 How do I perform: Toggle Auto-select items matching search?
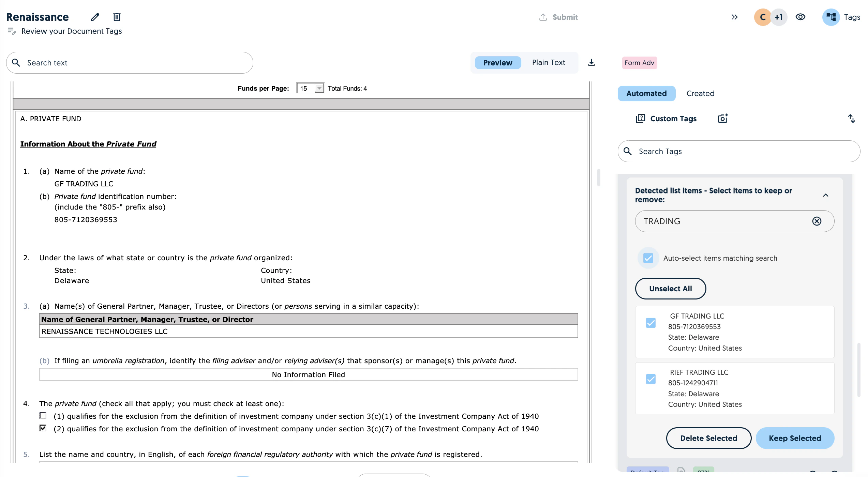click(x=648, y=258)
